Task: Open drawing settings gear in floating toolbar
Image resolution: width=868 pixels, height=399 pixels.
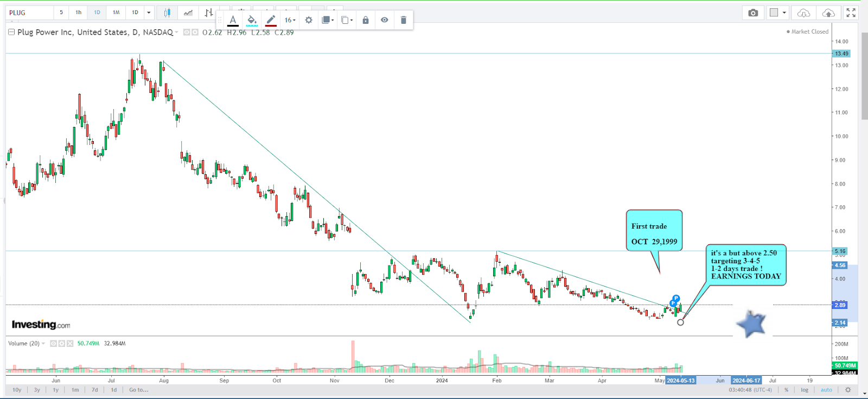Action: [309, 20]
